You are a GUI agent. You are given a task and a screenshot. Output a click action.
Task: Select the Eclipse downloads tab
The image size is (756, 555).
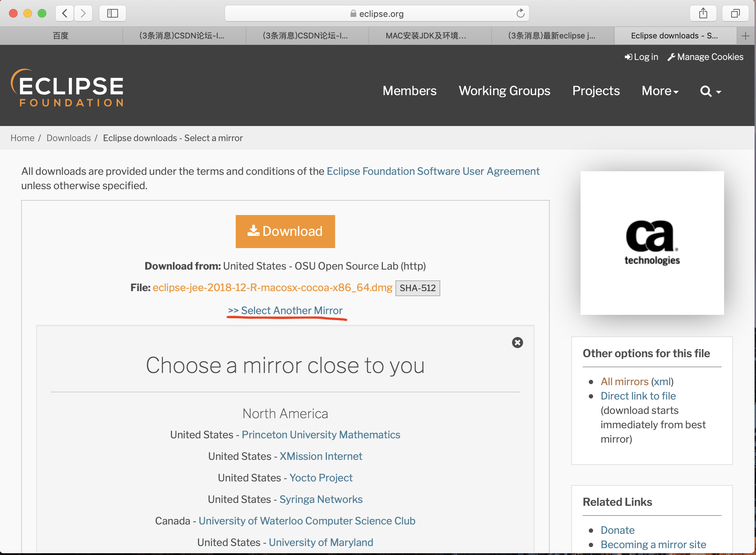pos(675,36)
